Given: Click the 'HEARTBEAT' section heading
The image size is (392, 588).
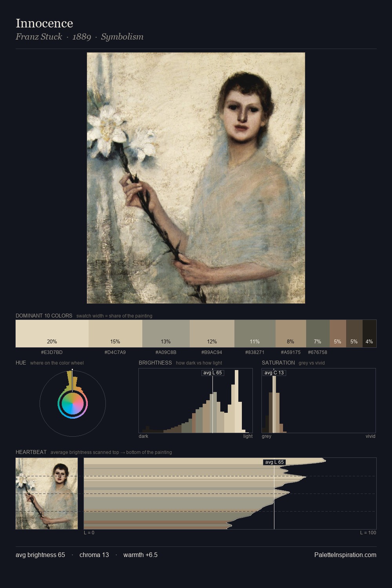Looking at the screenshot, I should 31,452.
